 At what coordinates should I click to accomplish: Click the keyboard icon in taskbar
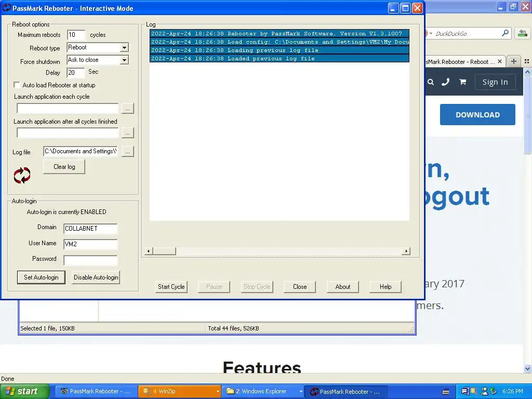coord(446,392)
